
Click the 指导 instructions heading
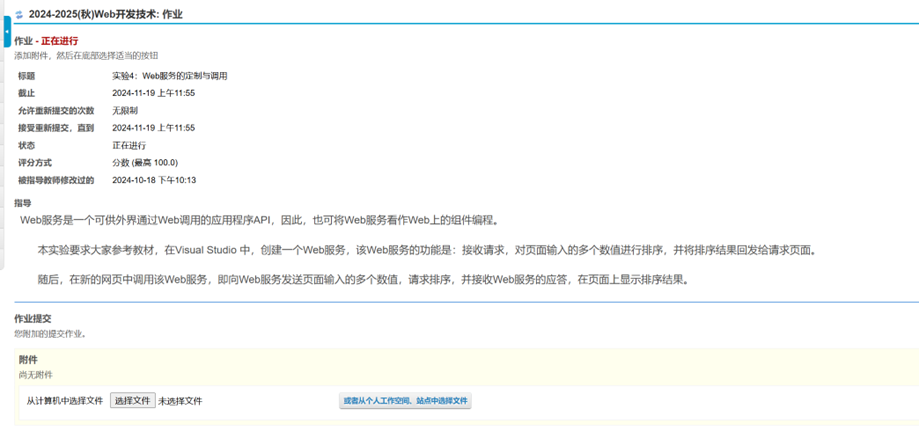pos(22,203)
